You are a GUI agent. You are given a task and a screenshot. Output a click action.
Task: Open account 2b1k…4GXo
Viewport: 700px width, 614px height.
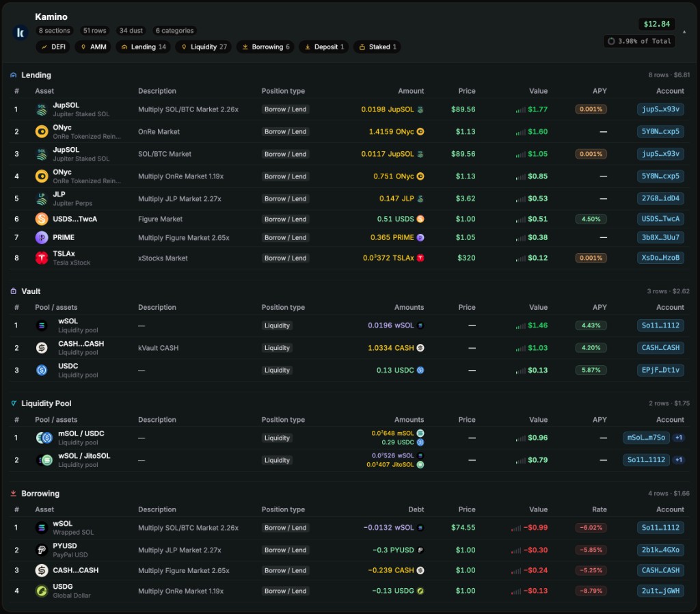[x=660, y=550]
